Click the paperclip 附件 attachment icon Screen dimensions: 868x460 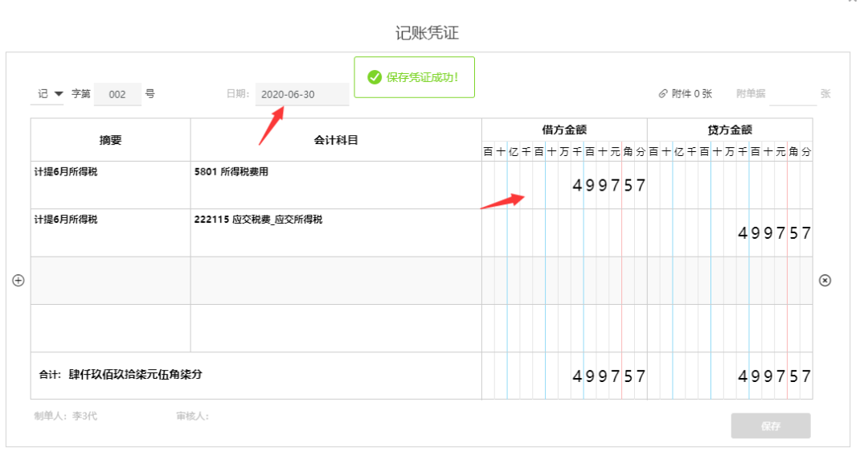pos(663,94)
